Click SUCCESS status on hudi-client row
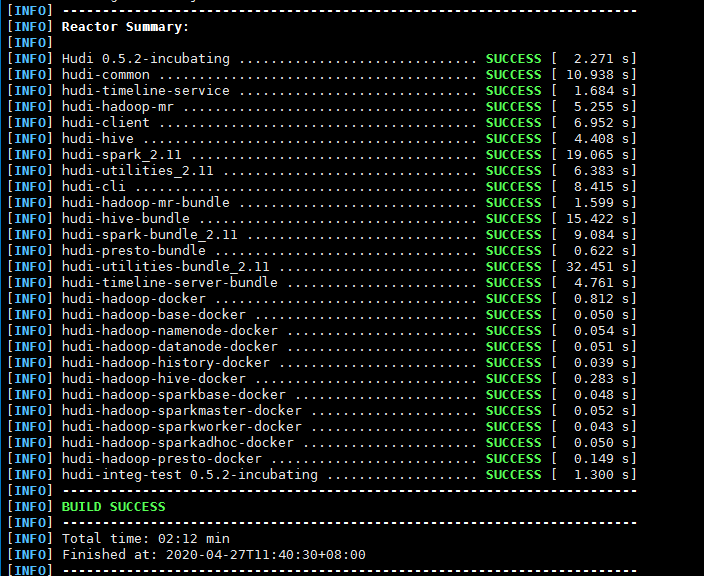Viewport: 704px width, 576px height. click(x=514, y=123)
